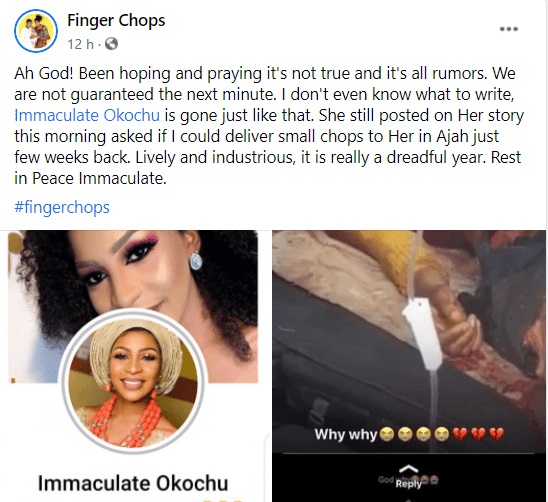Open the Finger Chops page name
The height and width of the screenshot is (502, 548).
point(116,20)
